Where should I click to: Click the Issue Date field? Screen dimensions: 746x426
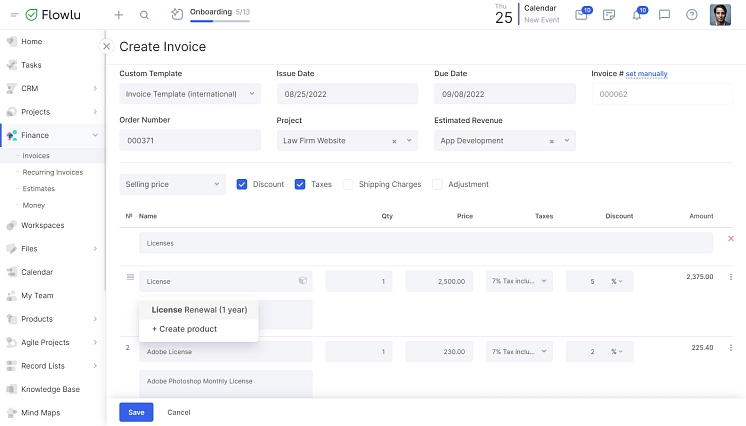click(x=347, y=94)
